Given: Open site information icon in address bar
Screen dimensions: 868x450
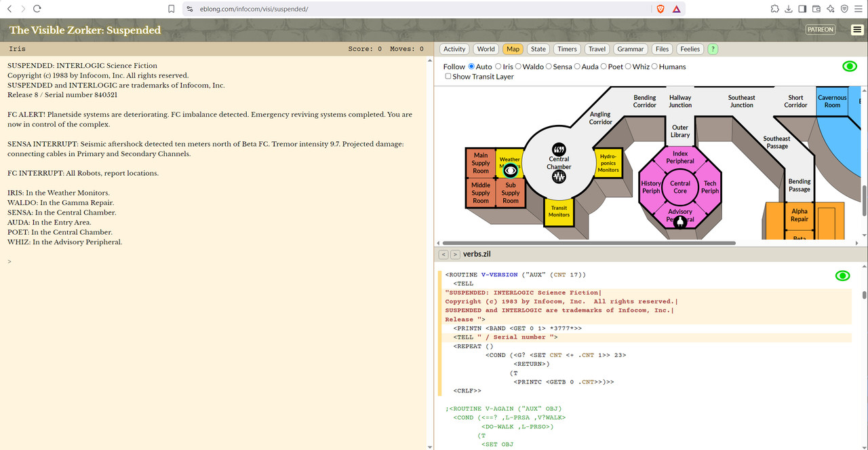Looking at the screenshot, I should pyautogui.click(x=190, y=9).
